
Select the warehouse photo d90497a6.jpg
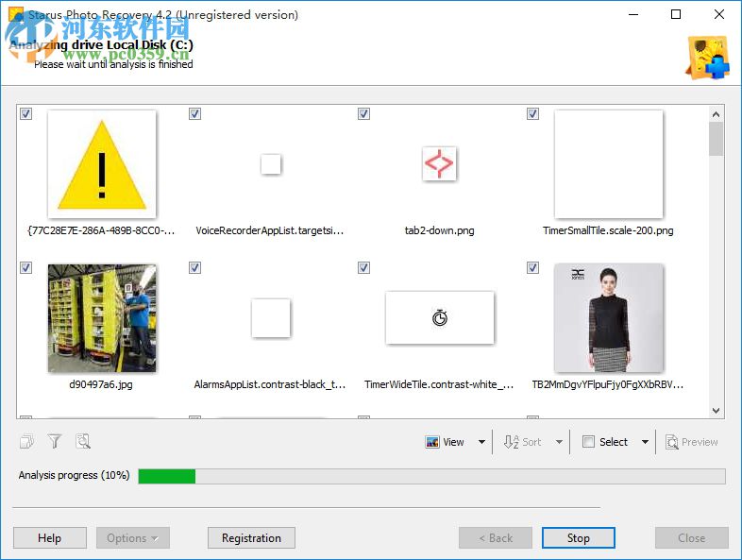tap(102, 318)
